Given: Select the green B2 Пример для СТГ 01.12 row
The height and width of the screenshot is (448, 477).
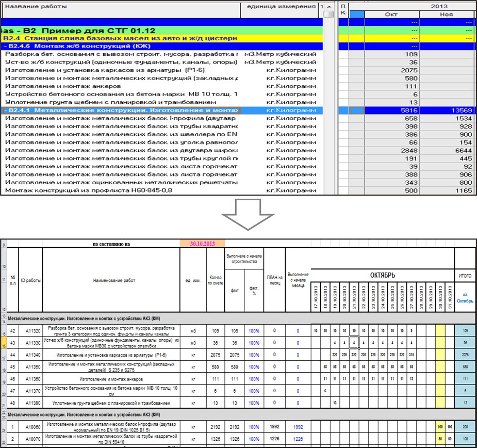Looking at the screenshot, I should click(x=161, y=30).
